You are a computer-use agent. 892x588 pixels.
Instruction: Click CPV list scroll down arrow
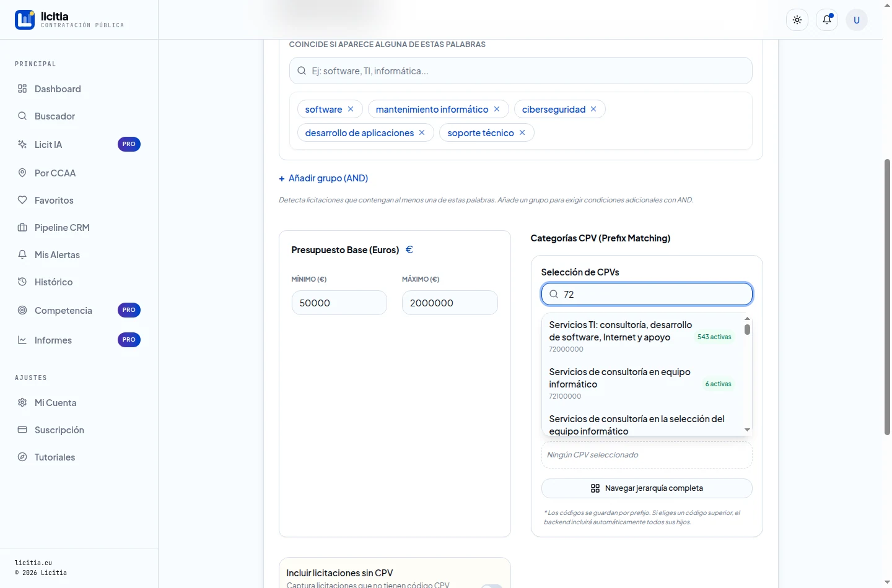[x=747, y=430]
